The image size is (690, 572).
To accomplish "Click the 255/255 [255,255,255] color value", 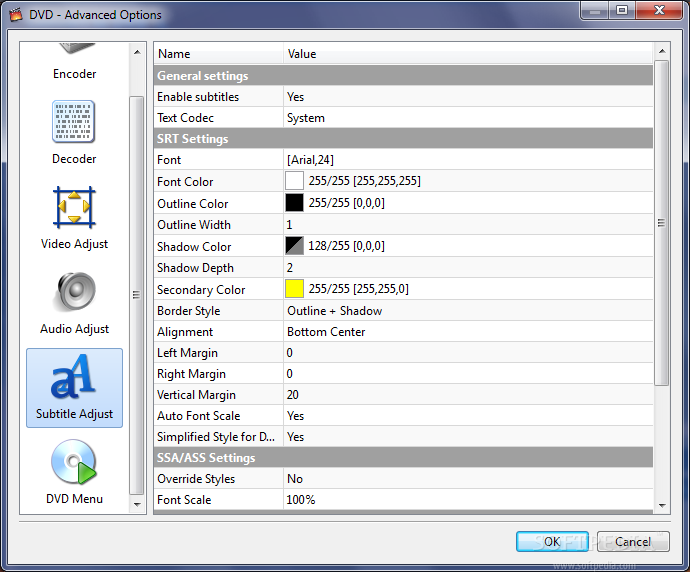I will pos(364,181).
